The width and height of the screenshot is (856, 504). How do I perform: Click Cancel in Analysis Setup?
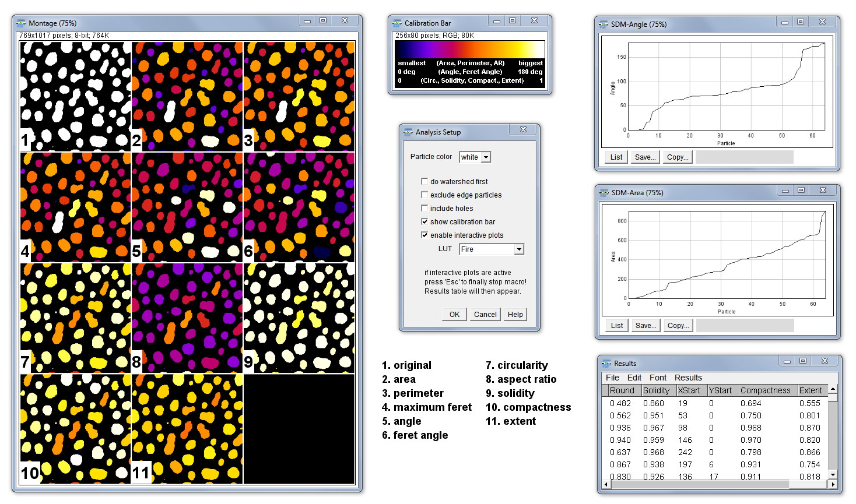pos(485,315)
